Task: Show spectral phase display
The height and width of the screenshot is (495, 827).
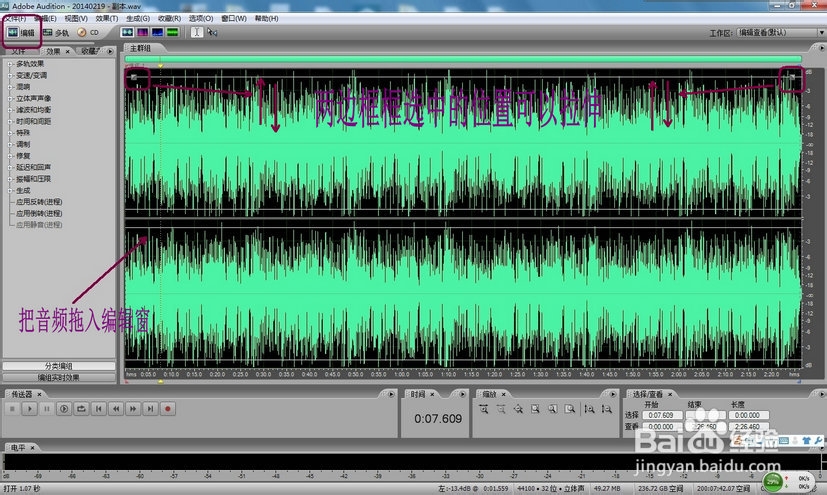Action: click(172, 32)
